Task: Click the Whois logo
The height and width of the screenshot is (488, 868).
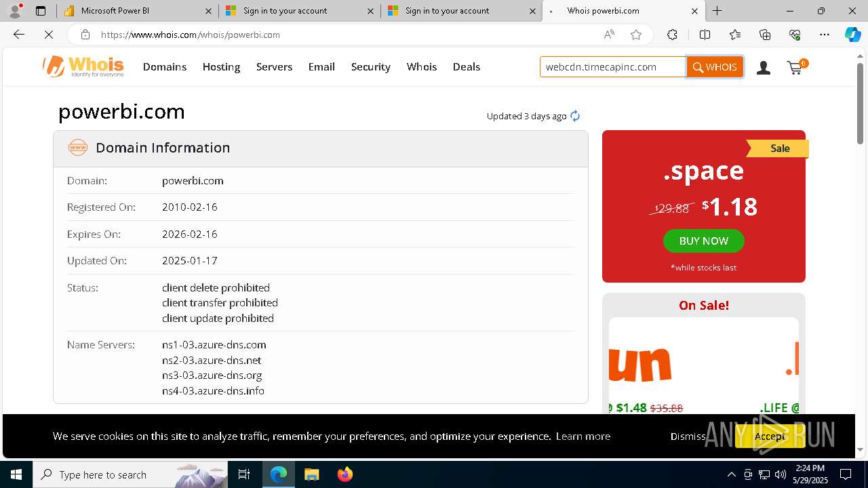Action: tap(83, 66)
